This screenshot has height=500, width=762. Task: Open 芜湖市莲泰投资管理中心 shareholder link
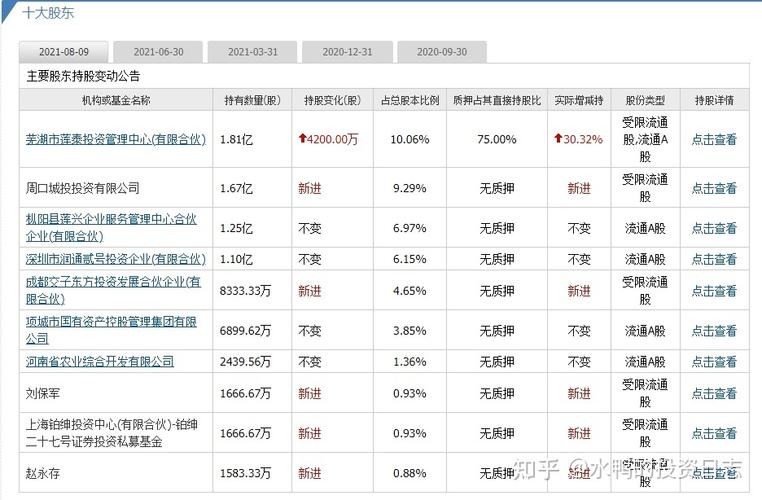click(115, 140)
